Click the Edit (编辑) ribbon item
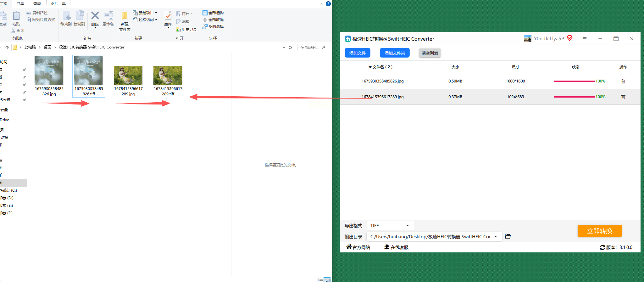This screenshot has height=282, width=644. [x=183, y=22]
